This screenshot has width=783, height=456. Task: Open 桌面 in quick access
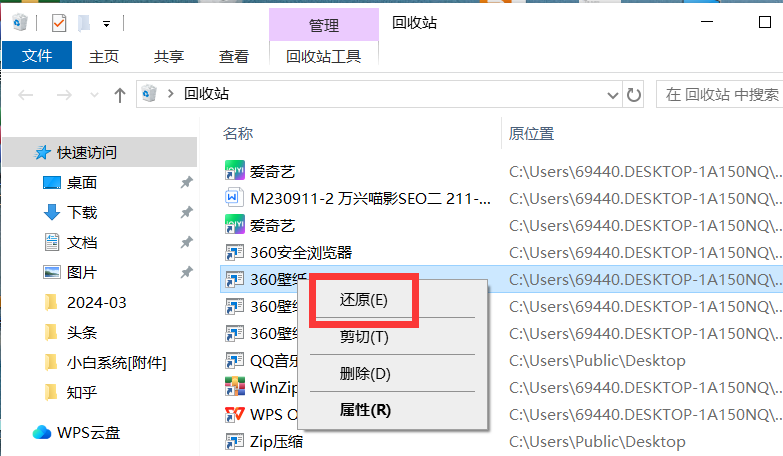[82, 182]
